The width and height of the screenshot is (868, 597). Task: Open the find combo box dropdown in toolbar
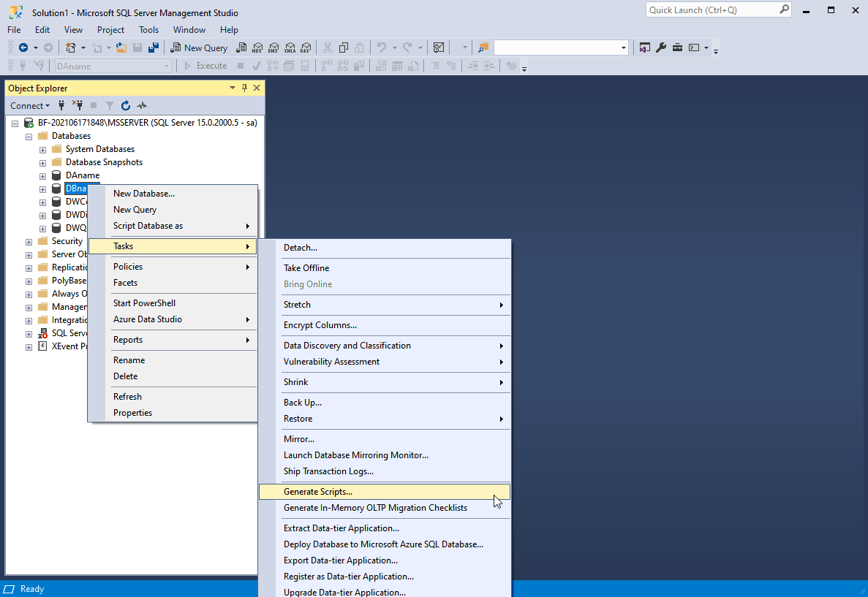[623, 47]
